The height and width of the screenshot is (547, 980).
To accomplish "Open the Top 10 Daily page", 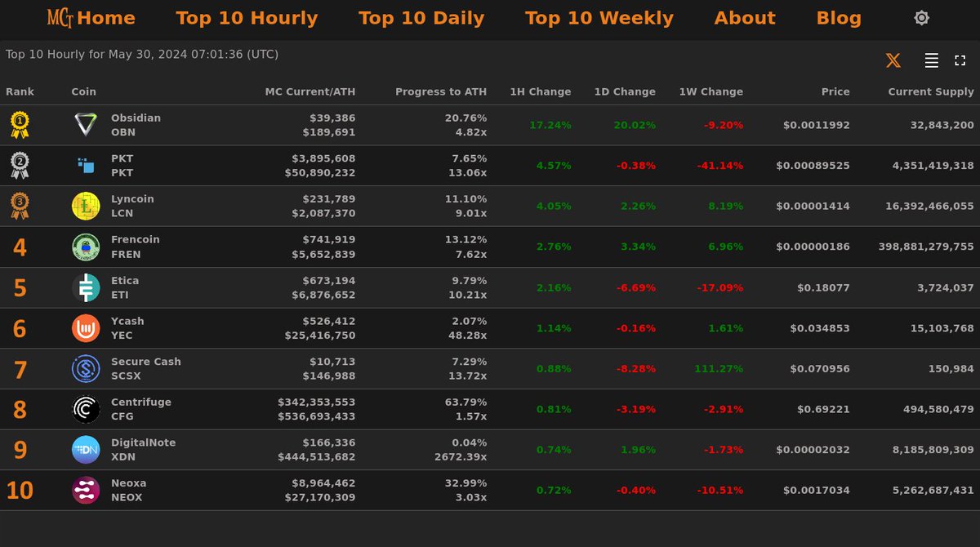I will click(421, 18).
